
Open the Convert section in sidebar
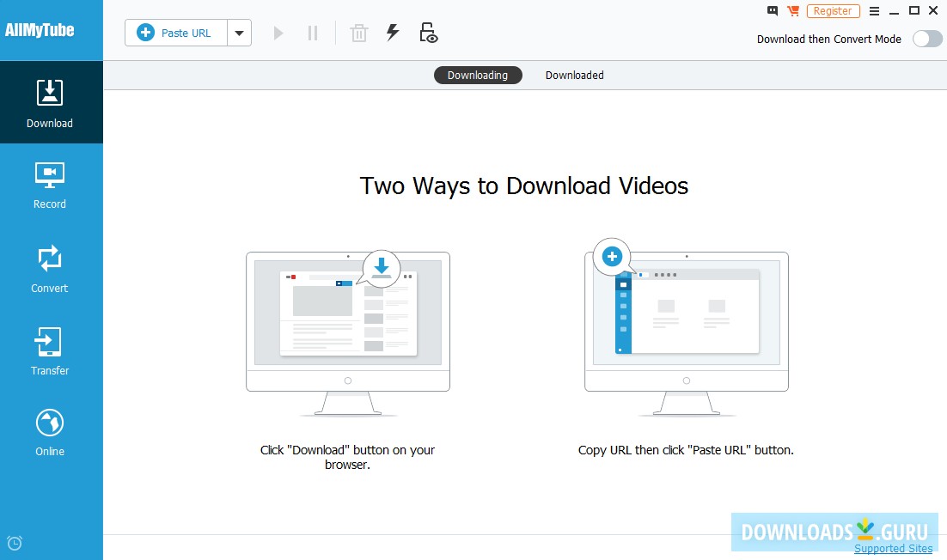(x=50, y=269)
